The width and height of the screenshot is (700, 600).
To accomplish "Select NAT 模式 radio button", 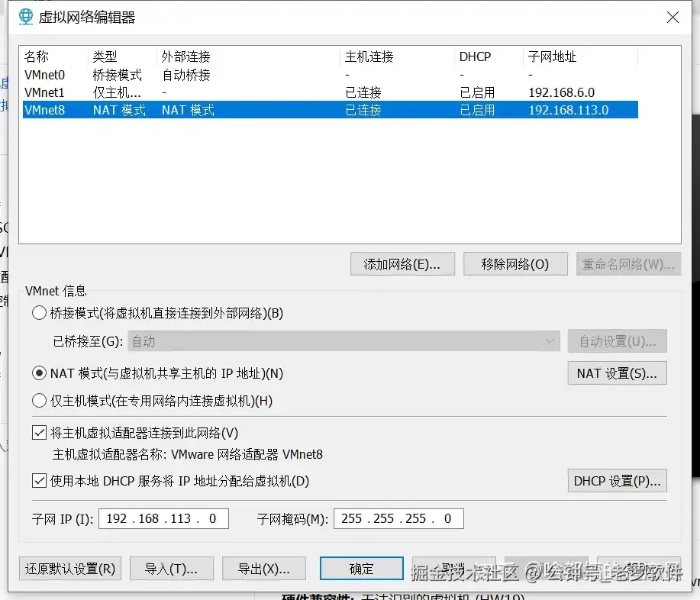I will (39, 373).
